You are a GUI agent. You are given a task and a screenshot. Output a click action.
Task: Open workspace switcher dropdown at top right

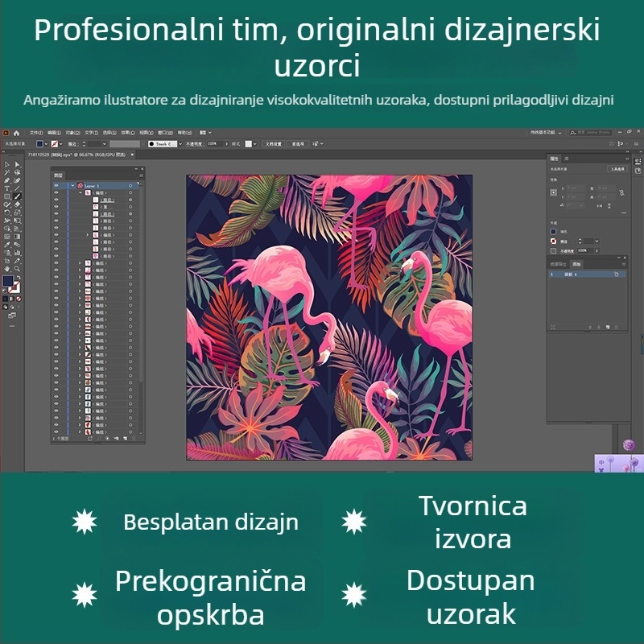point(559,133)
